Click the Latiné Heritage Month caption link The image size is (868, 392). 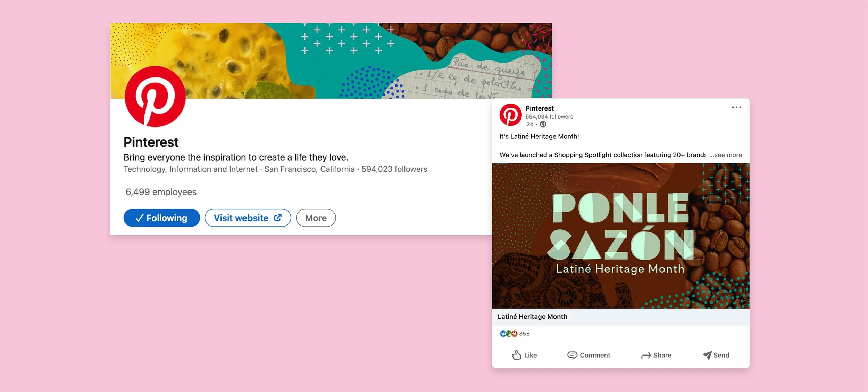[532, 317]
